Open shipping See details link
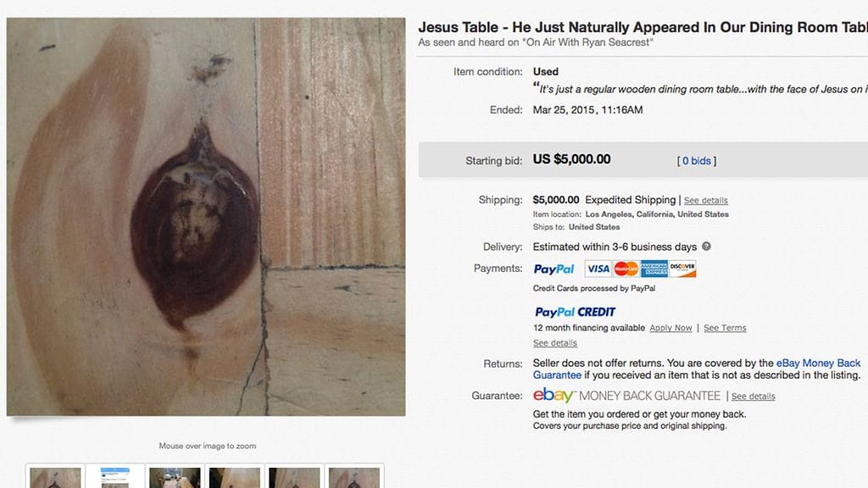Viewport: 868px width, 488px height. (x=706, y=200)
